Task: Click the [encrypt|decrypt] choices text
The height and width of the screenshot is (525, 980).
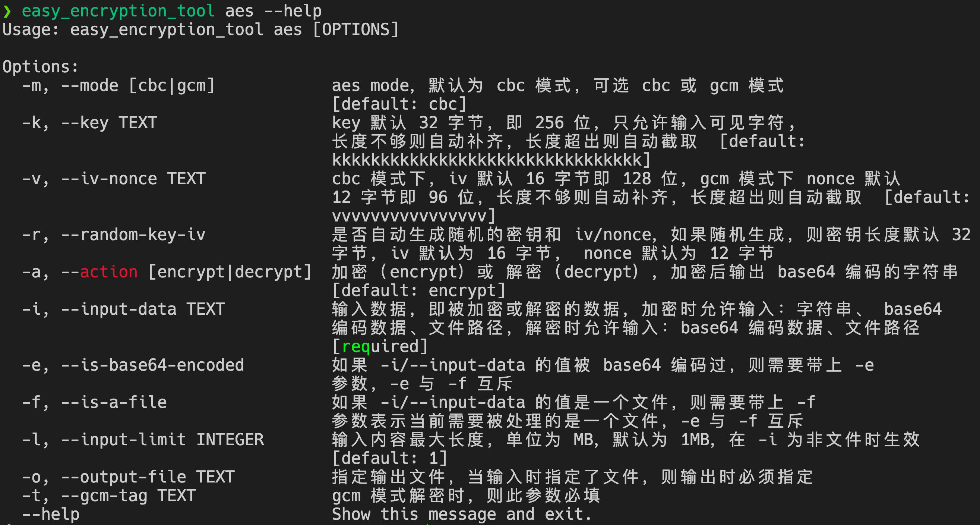Action: [x=230, y=272]
